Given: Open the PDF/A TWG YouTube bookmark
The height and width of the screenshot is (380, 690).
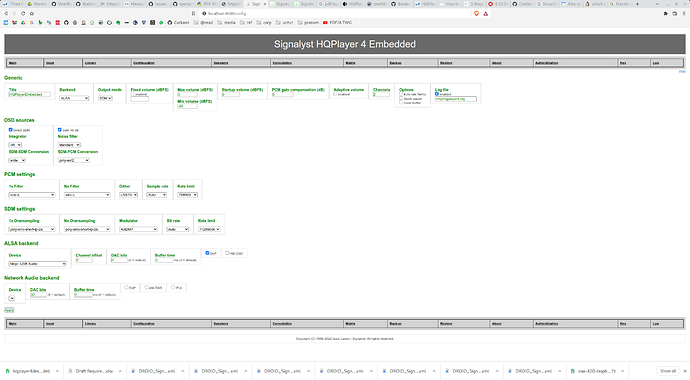Looking at the screenshot, I should [x=337, y=22].
